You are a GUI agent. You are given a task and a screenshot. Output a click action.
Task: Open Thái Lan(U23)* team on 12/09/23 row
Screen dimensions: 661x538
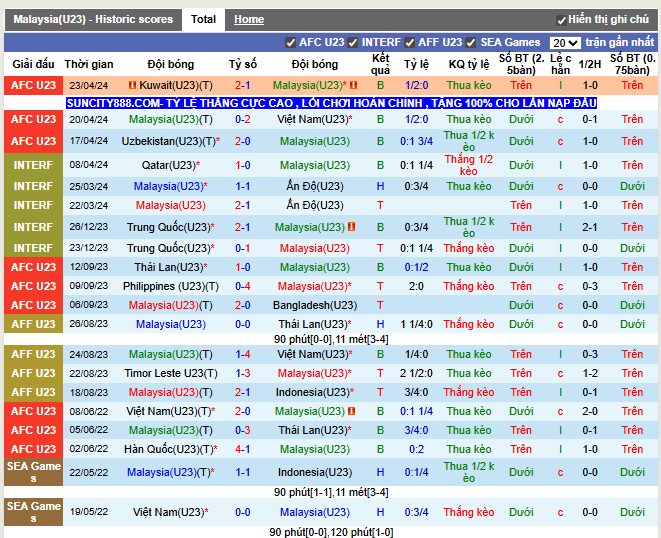171,267
